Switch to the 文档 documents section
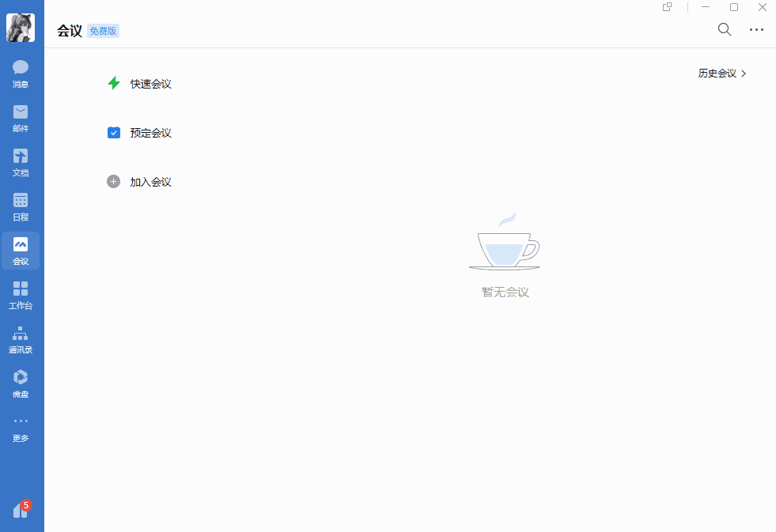Screen dimensions: 776x532 click(x=20, y=163)
